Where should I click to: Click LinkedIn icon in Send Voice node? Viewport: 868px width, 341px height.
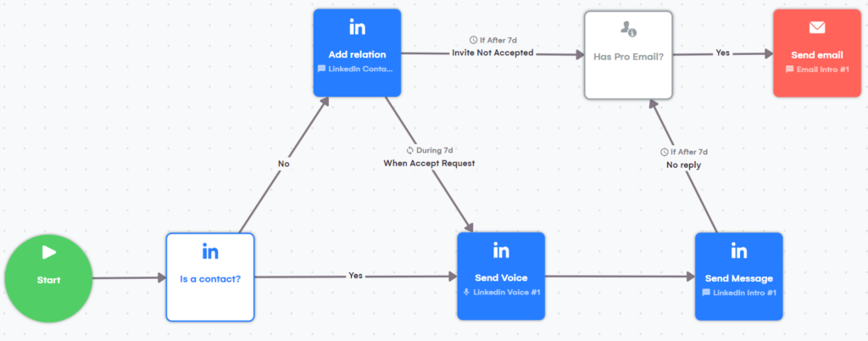[x=501, y=251]
